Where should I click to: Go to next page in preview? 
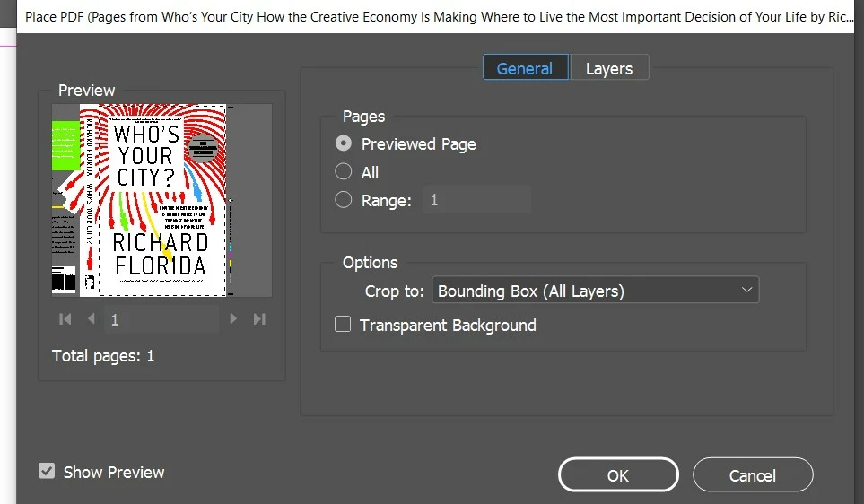233,319
